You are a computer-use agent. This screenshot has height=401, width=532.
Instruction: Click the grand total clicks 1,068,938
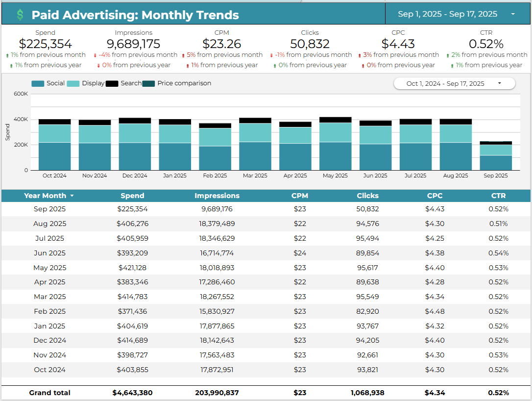click(x=367, y=393)
